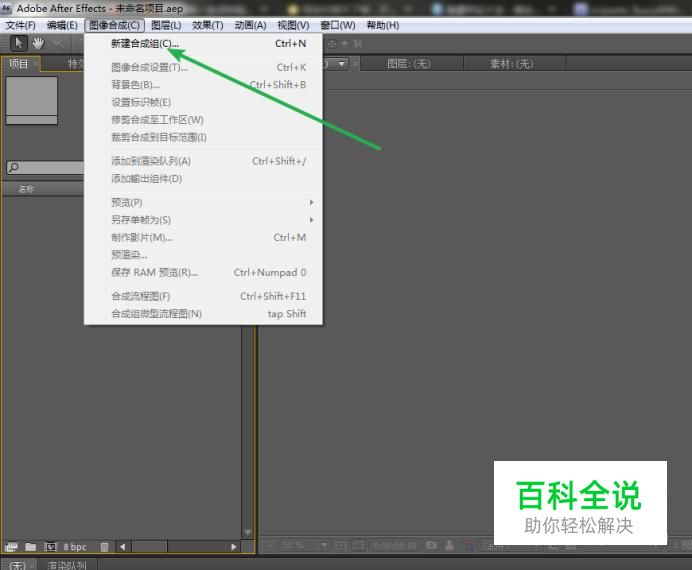Click the always preview icon at viewer bottom left

268,546
